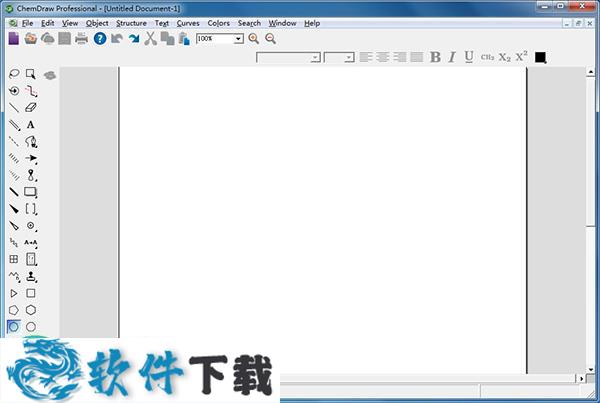This screenshot has width=600, height=403.
Task: Undo the last action
Action: pos(117,39)
